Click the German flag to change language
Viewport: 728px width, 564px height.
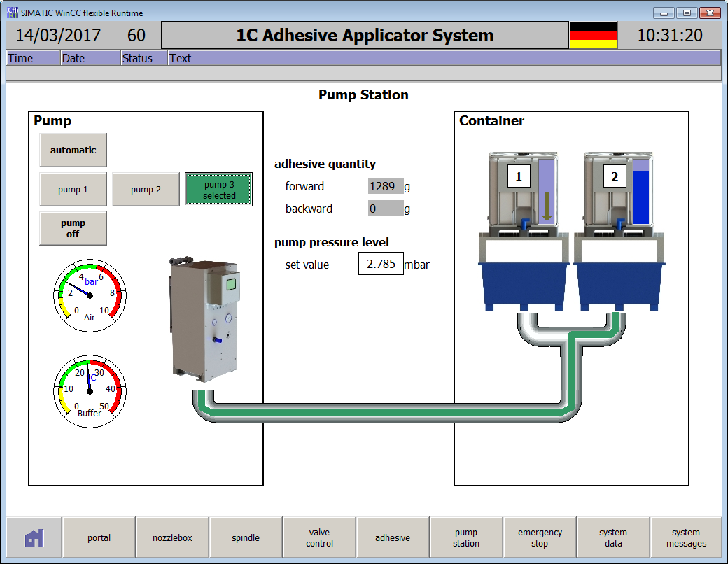click(592, 34)
